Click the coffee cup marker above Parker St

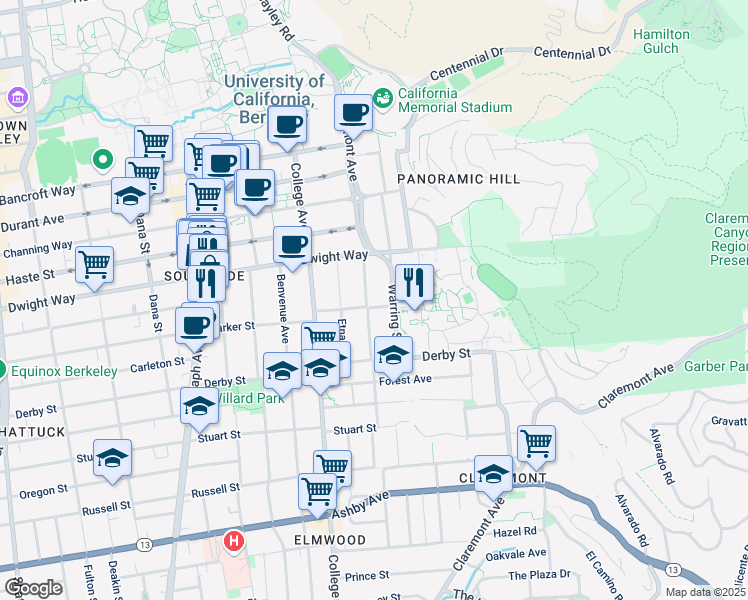pos(194,327)
